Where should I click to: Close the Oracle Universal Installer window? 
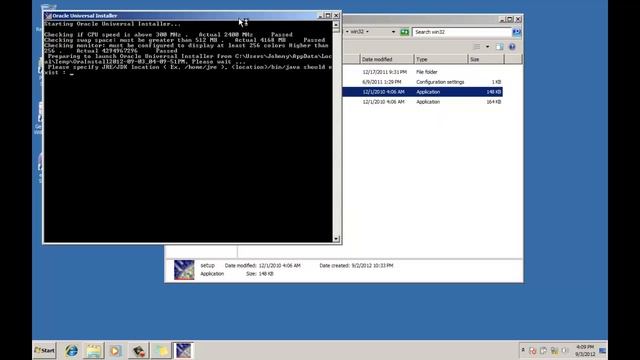(x=336, y=16)
